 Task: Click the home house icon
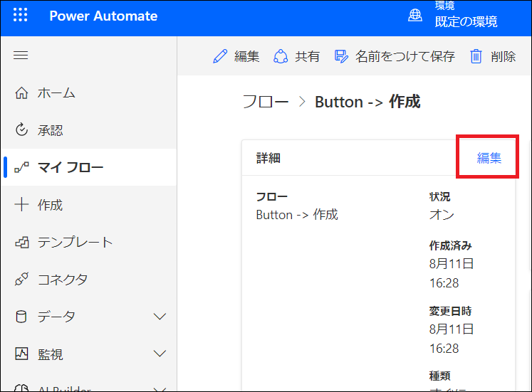[x=21, y=92]
